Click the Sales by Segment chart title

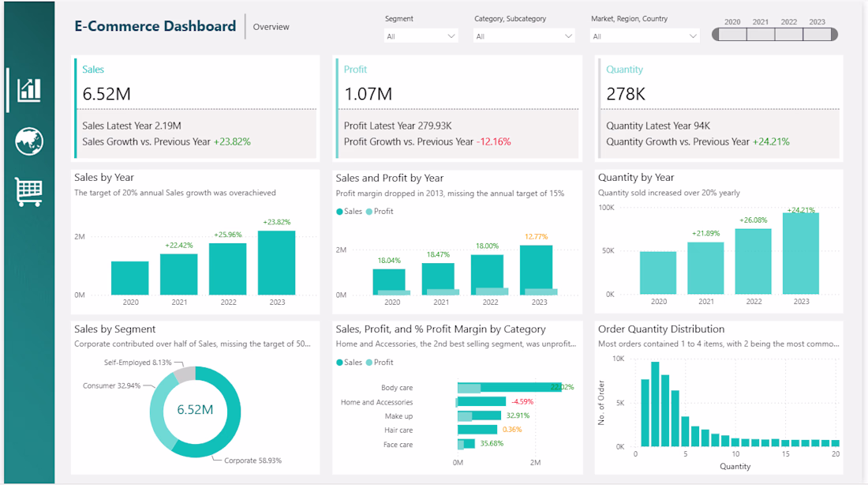[x=114, y=329]
